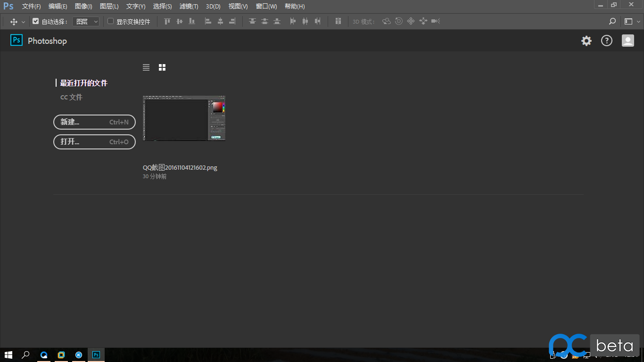Click the QQ截图20161104121602.png file name
Screen dimensions: 644x362
(180, 167)
